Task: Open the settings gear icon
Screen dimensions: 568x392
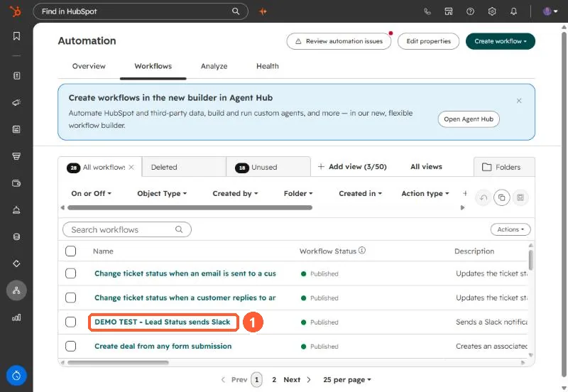Action: [x=492, y=11]
